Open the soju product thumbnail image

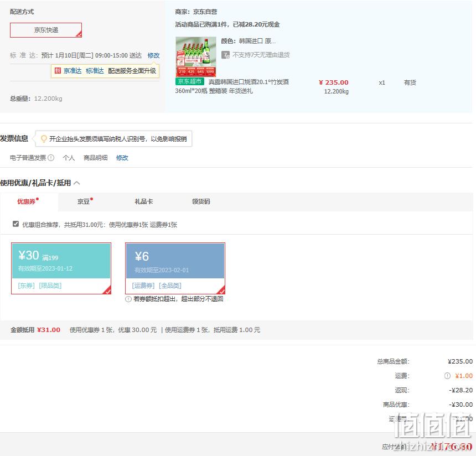click(x=196, y=57)
